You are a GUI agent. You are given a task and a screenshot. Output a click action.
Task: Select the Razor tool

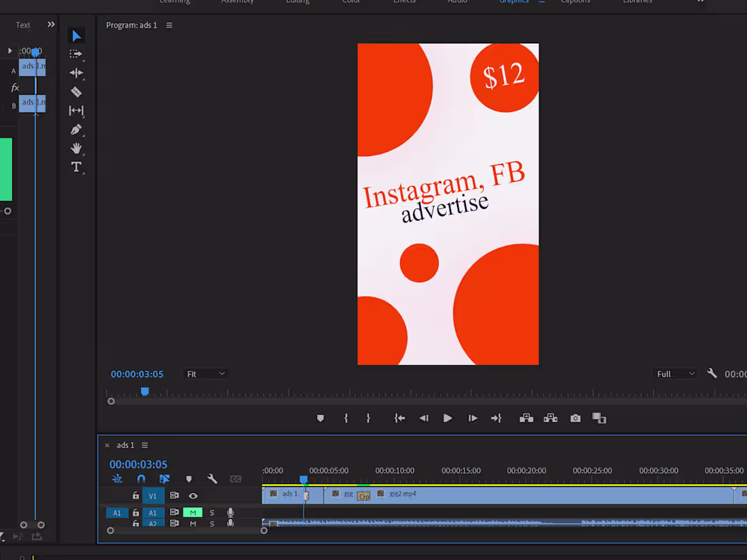pyautogui.click(x=77, y=92)
